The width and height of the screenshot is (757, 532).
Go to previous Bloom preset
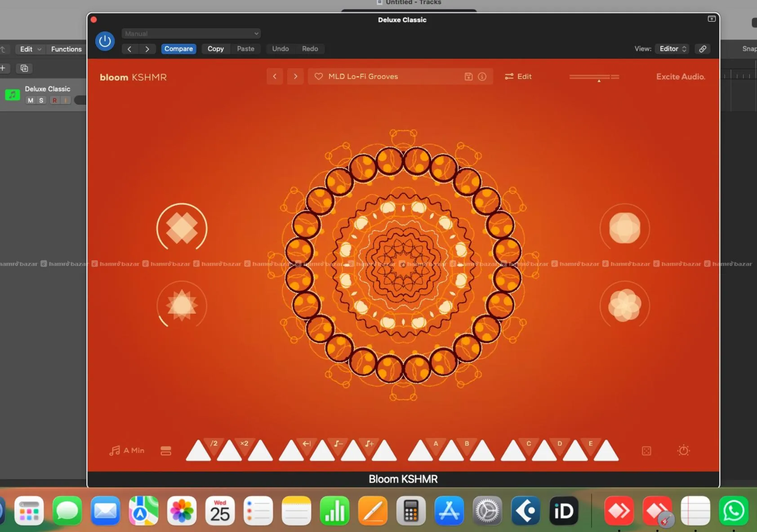pos(275,76)
